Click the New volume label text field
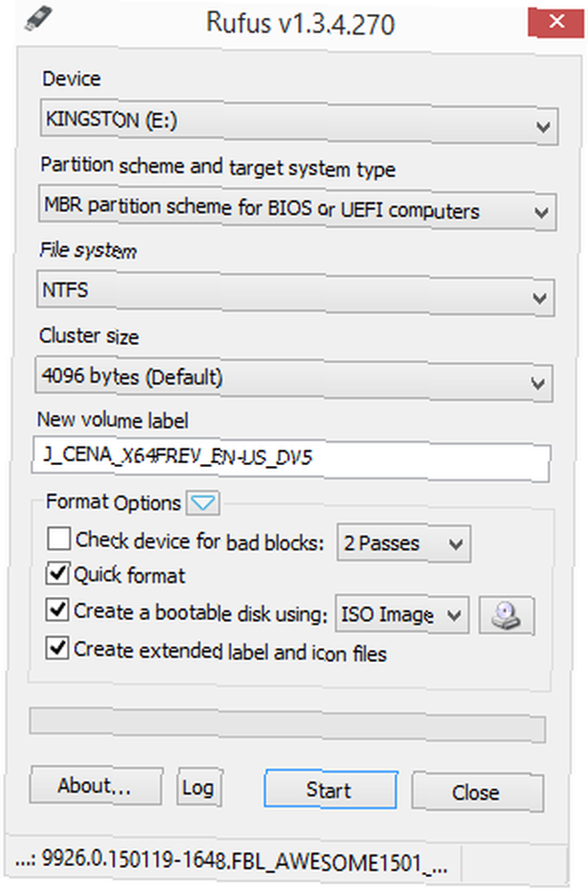The height and width of the screenshot is (891, 588). click(x=290, y=459)
